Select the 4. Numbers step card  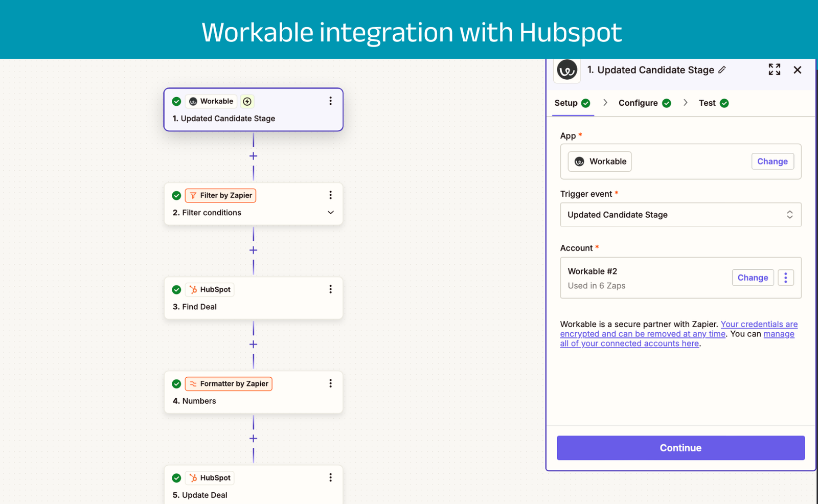253,392
